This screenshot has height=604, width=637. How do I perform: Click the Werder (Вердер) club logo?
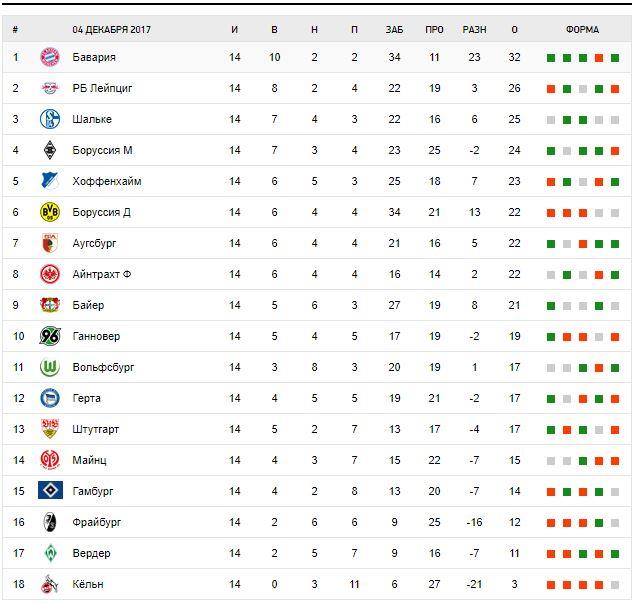50,553
